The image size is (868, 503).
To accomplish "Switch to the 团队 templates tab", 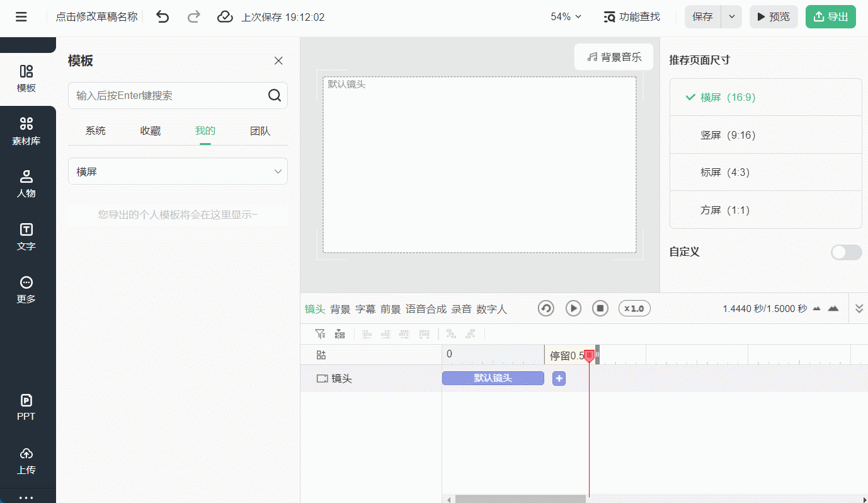I will [260, 131].
